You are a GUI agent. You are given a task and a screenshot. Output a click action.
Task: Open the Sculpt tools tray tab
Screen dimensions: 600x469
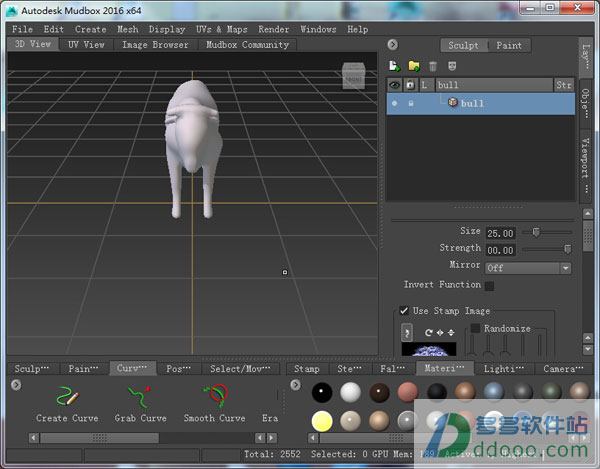pyautogui.click(x=31, y=368)
